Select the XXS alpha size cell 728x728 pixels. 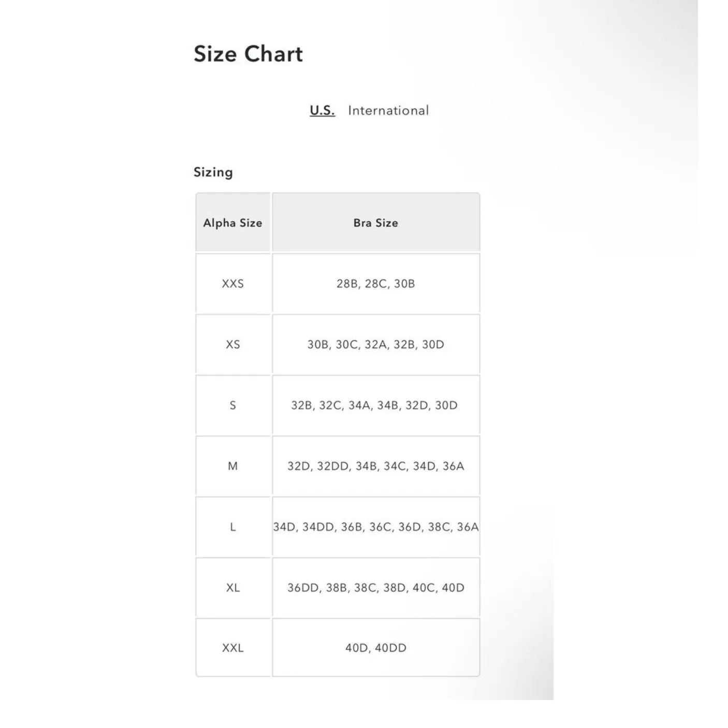click(x=232, y=284)
